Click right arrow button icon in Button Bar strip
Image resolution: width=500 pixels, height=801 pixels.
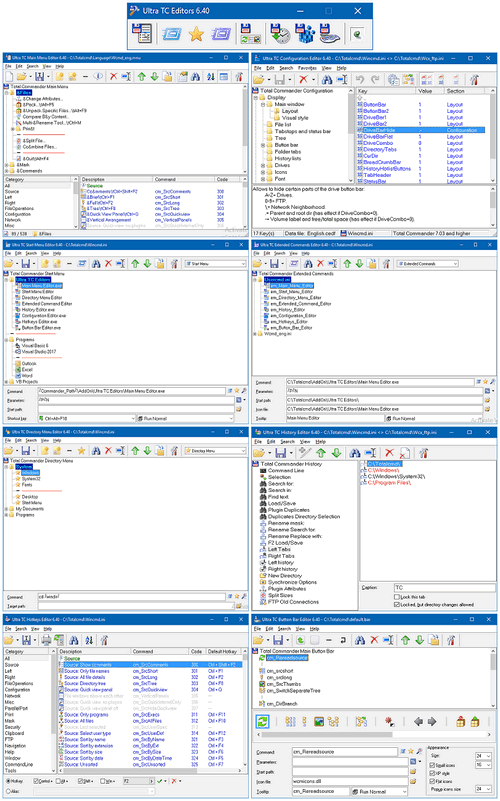432,722
